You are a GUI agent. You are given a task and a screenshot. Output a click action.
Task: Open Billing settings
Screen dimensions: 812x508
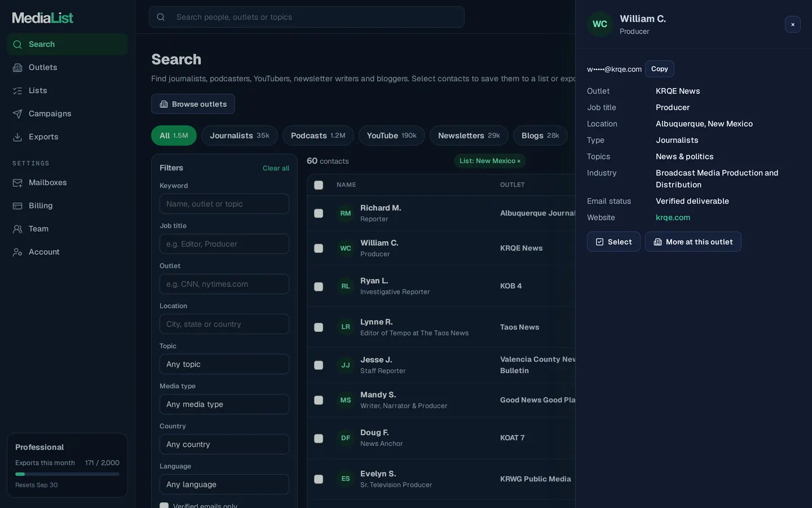[67, 205]
